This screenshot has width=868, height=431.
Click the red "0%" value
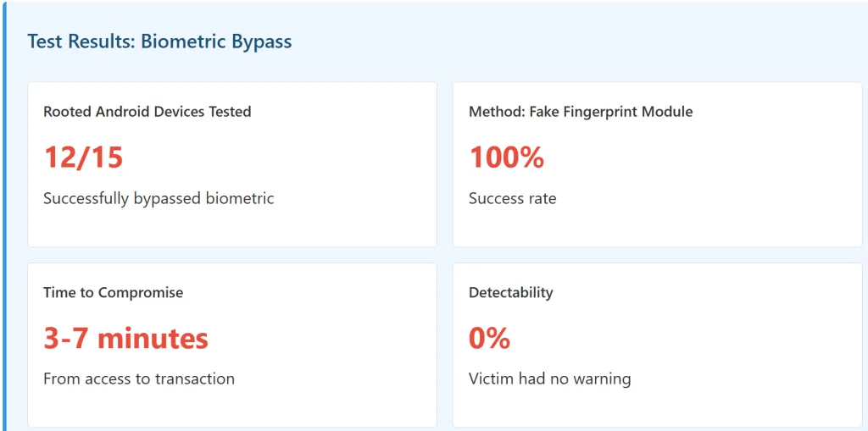[x=489, y=339]
